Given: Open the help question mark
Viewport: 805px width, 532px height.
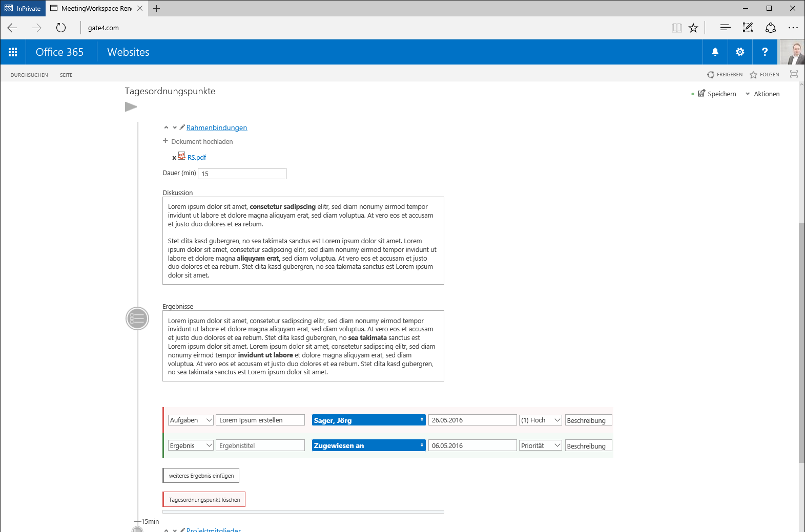Looking at the screenshot, I should coord(765,52).
